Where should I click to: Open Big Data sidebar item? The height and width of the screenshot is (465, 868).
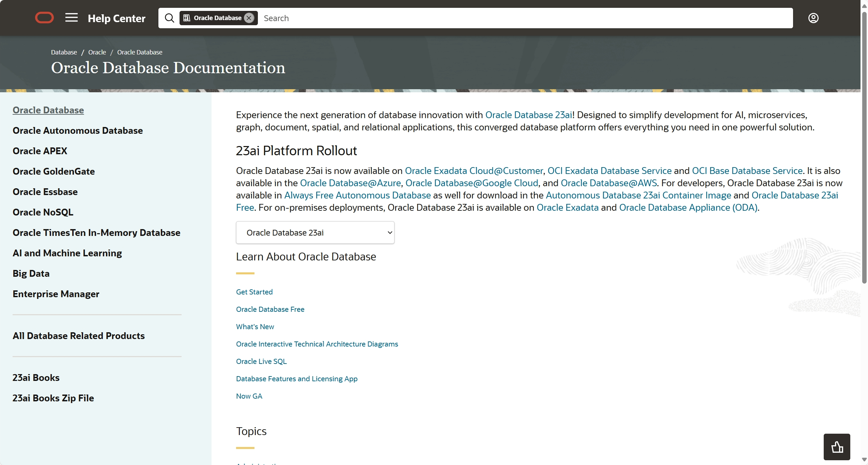31,273
